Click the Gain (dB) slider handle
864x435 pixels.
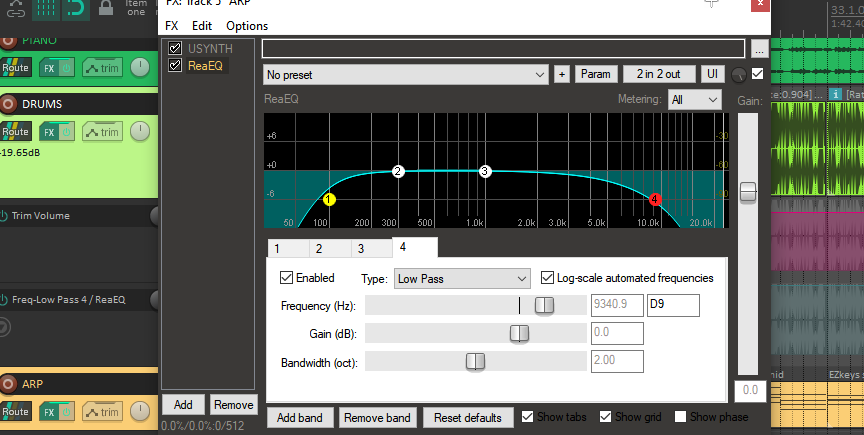tap(519, 334)
